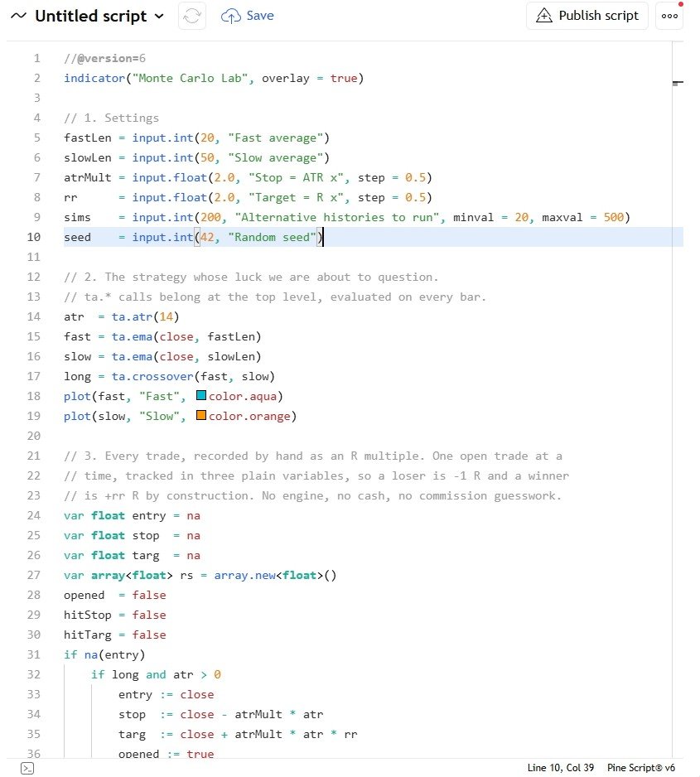Click the Untitled script title text
Image resolution: width=700 pixels, height=777 pixels.
pos(90,16)
